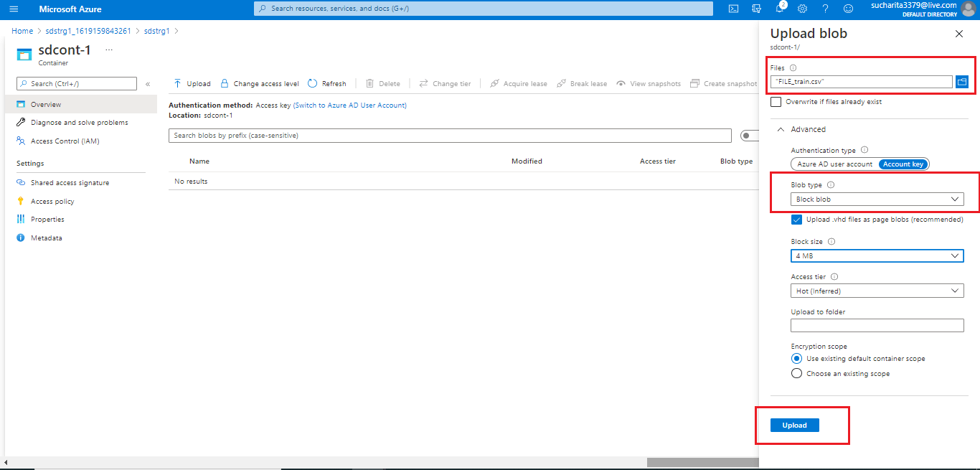Select the Refresh icon in the blob toolbar
This screenshot has width=980, height=470.
pyautogui.click(x=326, y=83)
